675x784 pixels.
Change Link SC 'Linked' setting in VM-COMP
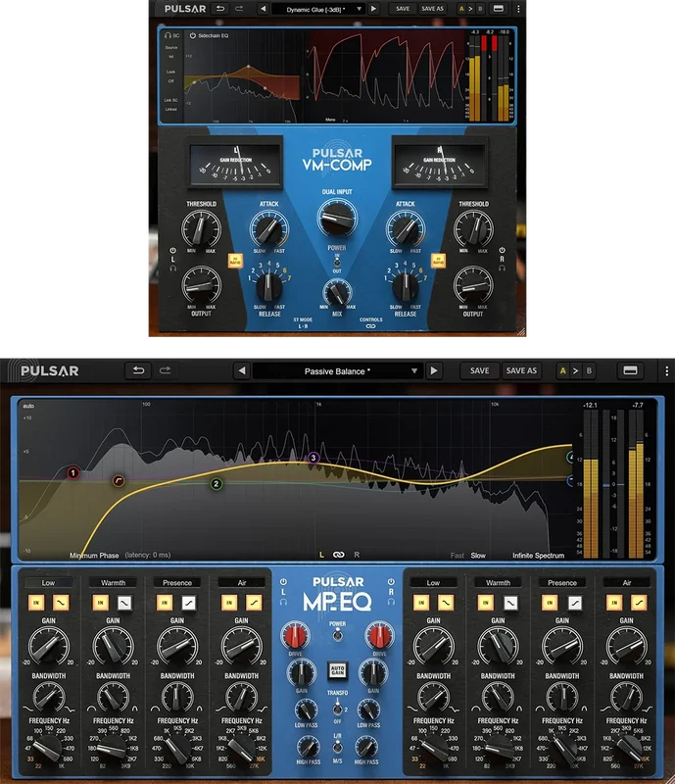click(x=171, y=109)
